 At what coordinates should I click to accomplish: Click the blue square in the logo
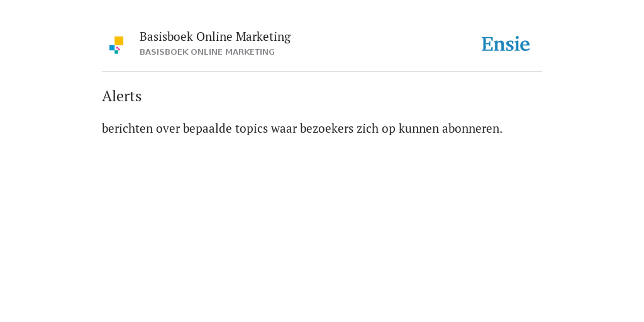coord(112,48)
